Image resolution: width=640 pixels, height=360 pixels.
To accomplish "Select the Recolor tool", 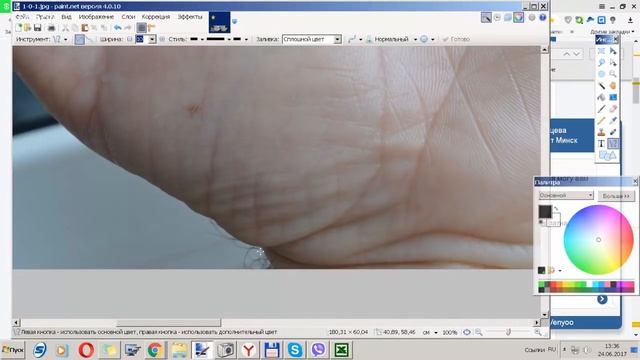I will 613,132.
